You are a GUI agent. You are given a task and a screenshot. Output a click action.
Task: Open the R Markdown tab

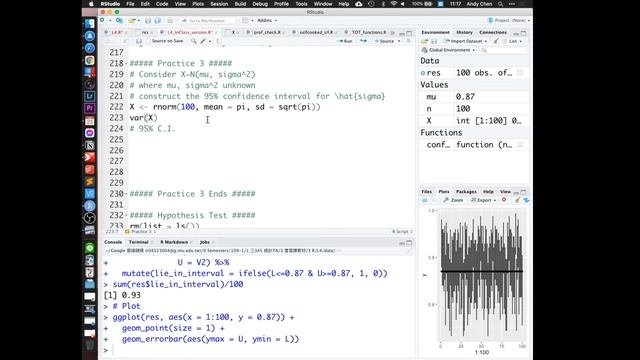point(174,242)
